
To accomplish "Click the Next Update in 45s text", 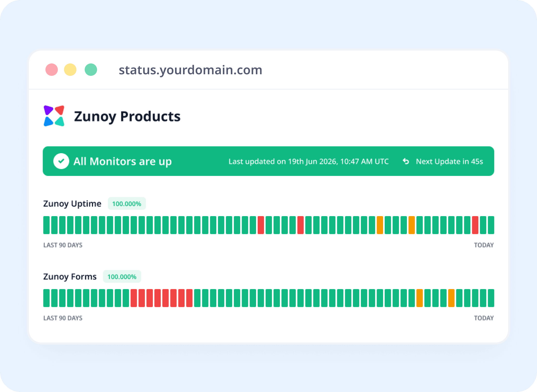I will pyautogui.click(x=449, y=161).
